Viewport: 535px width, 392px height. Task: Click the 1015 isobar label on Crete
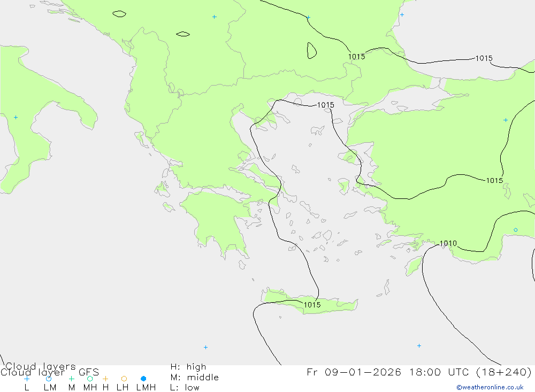click(312, 305)
